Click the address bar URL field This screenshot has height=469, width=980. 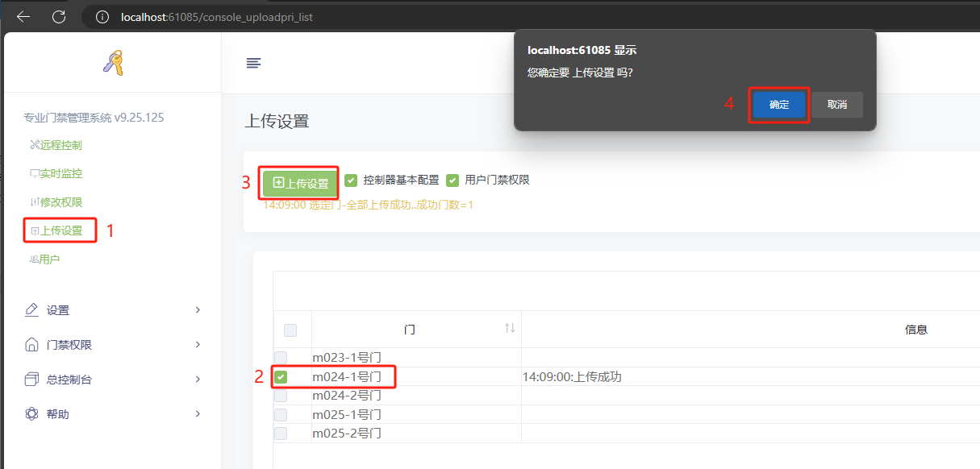(532, 16)
